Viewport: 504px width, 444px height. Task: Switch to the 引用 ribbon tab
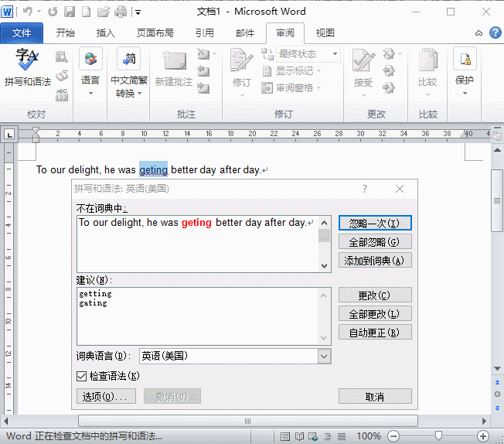click(205, 32)
